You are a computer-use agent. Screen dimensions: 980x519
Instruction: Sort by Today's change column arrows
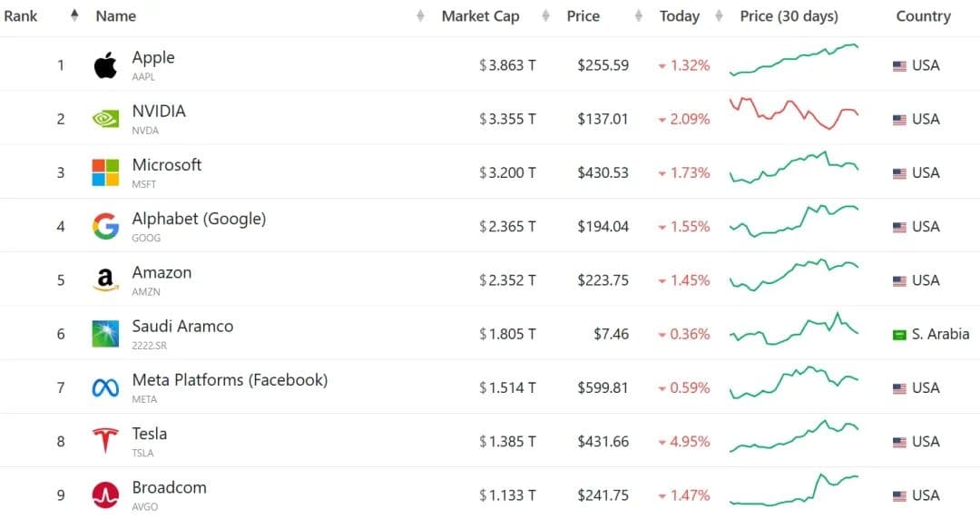(x=719, y=15)
